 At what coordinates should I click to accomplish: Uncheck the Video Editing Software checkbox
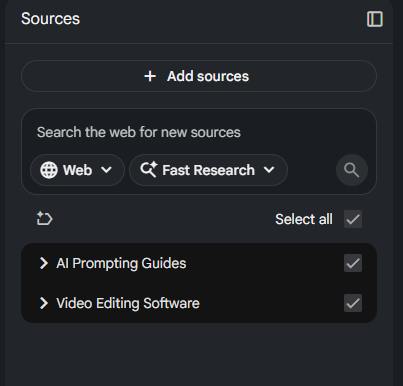point(353,303)
